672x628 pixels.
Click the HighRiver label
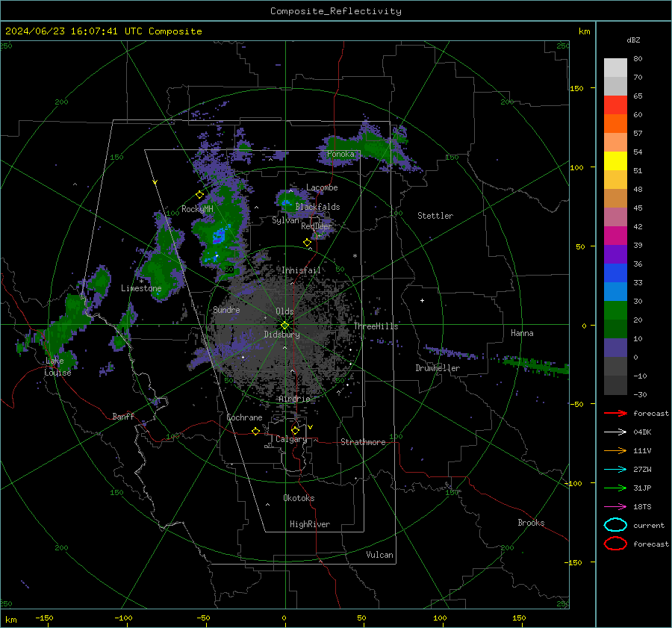(310, 524)
